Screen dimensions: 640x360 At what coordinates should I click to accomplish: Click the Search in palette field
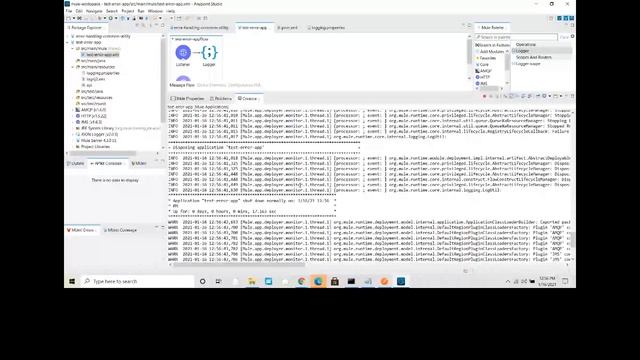click(516, 37)
